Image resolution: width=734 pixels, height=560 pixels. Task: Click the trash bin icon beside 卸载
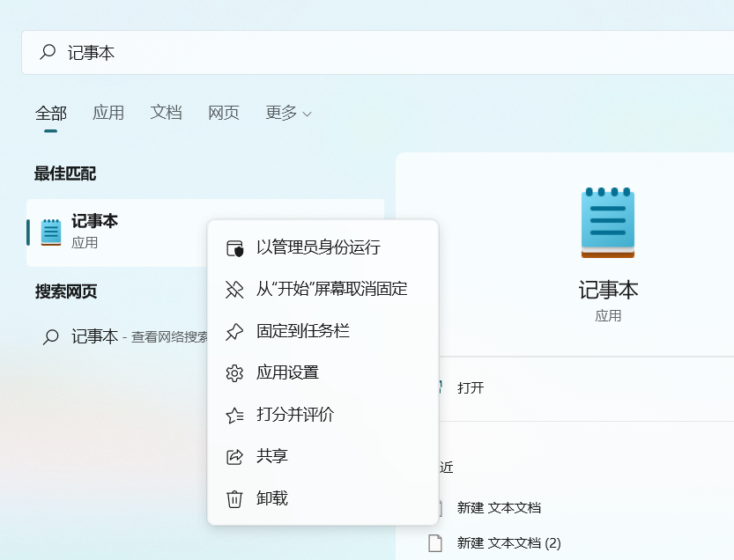[234, 498]
